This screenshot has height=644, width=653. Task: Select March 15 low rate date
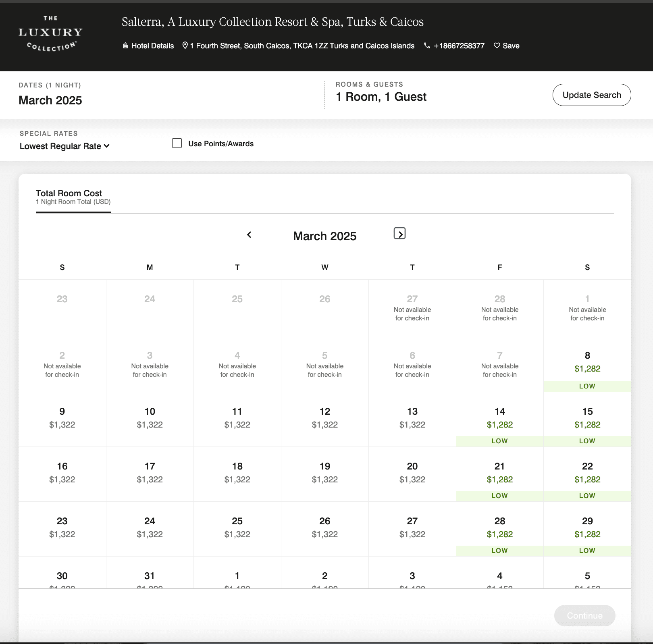coord(587,419)
